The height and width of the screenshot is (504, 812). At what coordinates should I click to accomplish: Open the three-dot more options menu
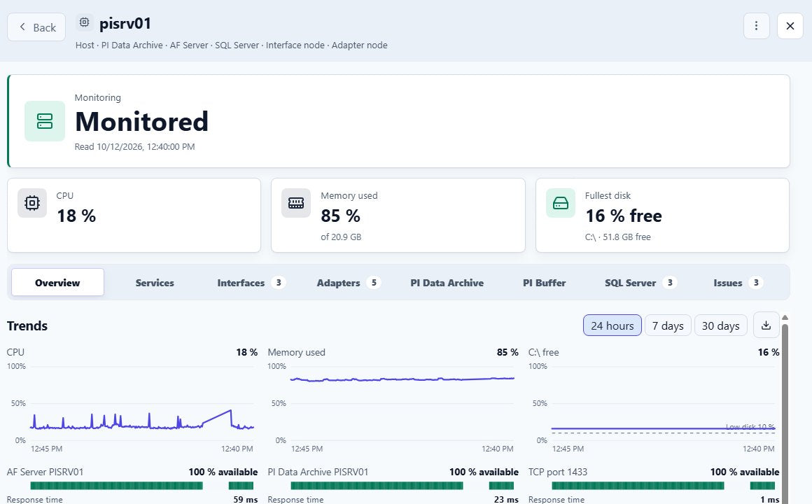click(x=756, y=26)
